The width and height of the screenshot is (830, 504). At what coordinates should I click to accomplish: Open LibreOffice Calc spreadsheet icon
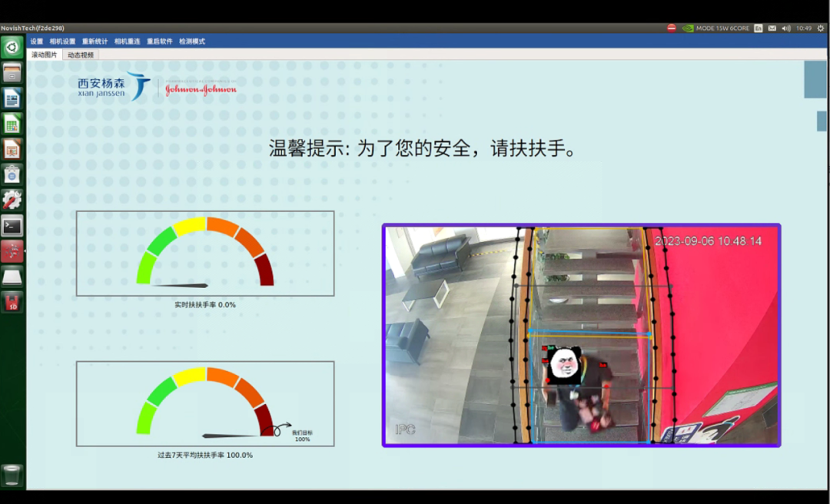pyautogui.click(x=12, y=124)
